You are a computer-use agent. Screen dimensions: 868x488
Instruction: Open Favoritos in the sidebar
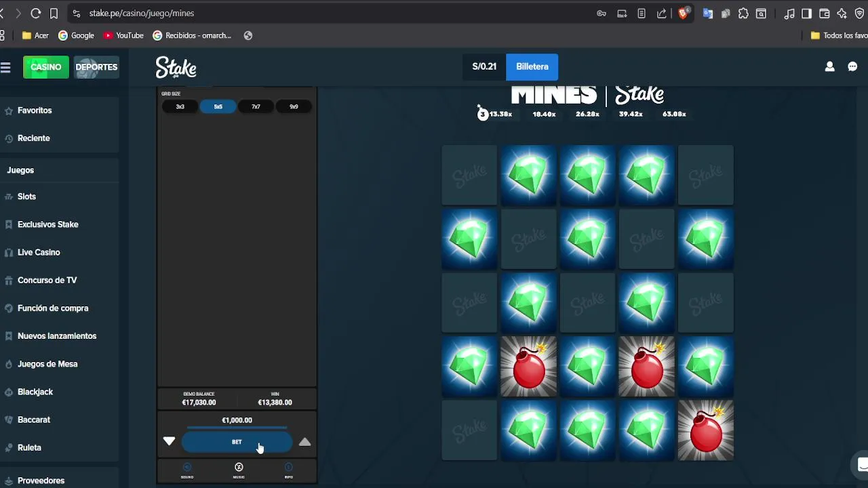(x=35, y=110)
